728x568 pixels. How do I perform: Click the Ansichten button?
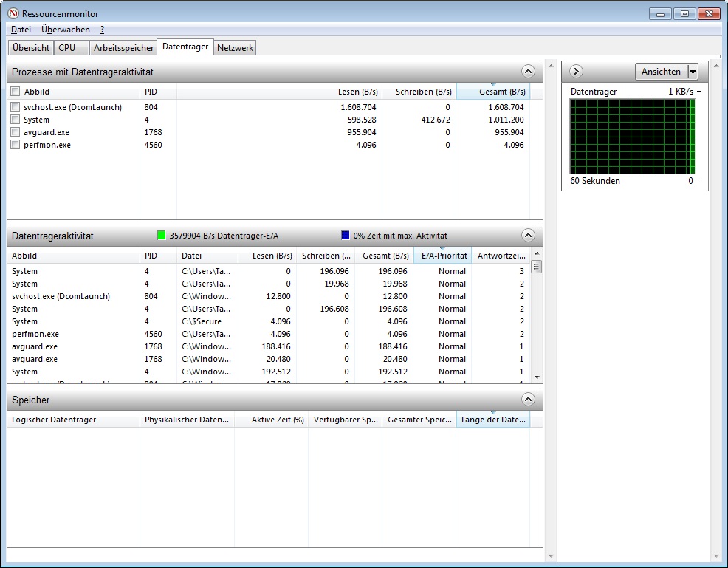[661, 72]
